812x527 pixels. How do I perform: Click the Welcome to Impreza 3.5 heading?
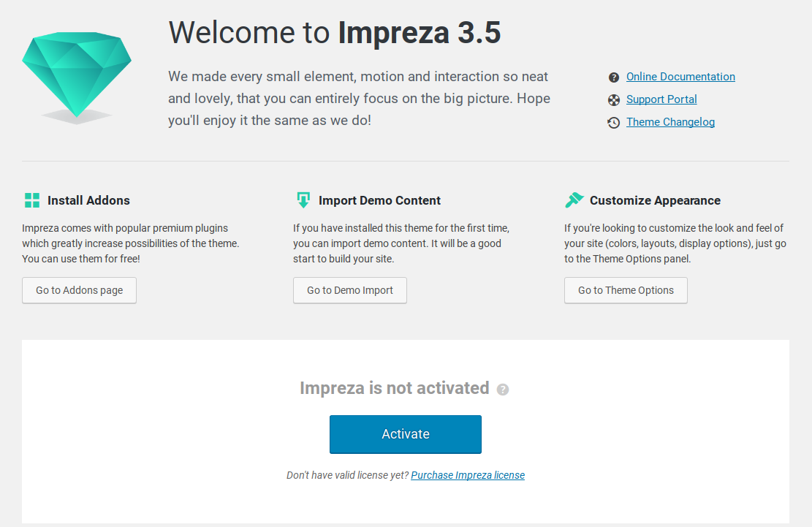[x=334, y=33]
